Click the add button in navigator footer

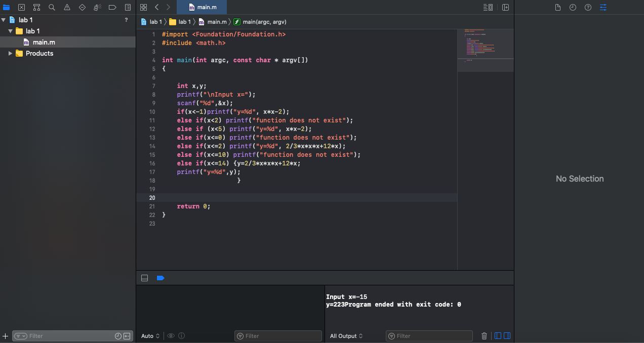(5, 336)
